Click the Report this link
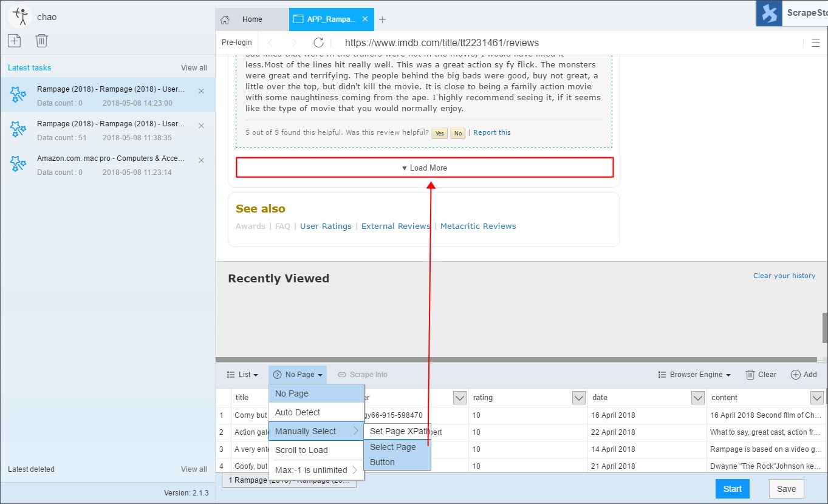The image size is (828, 504). tap(492, 132)
